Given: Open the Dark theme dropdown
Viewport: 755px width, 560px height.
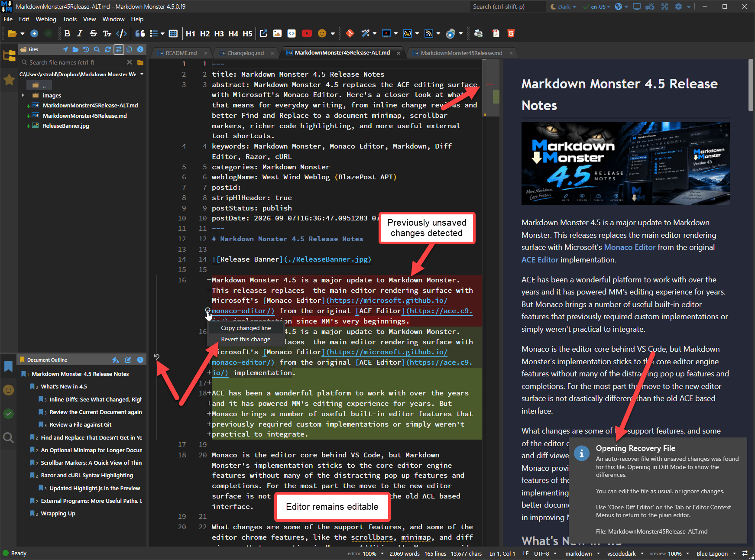Looking at the screenshot, I should (x=564, y=6).
